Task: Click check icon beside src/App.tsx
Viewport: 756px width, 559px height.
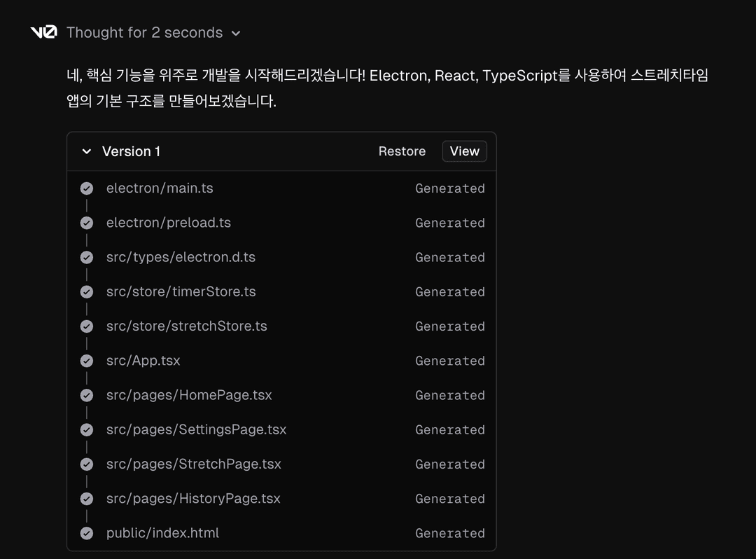Action: click(x=87, y=361)
